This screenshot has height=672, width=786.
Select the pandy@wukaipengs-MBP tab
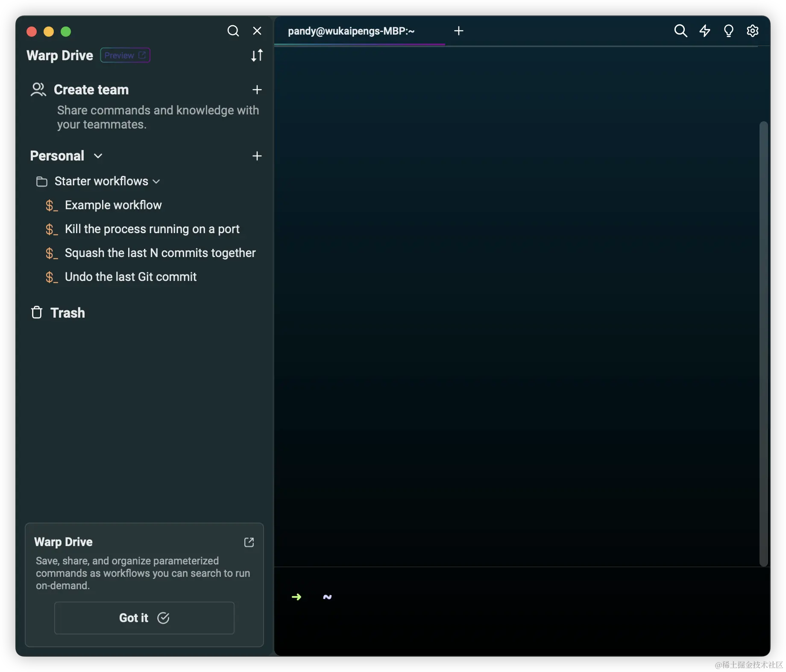click(x=359, y=31)
